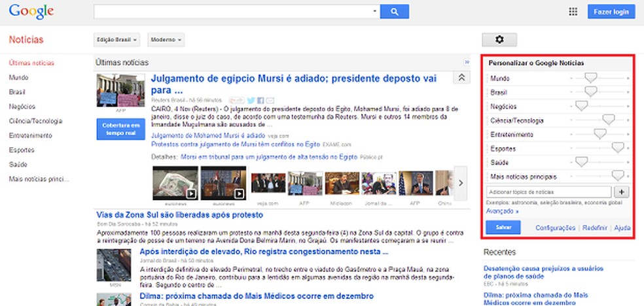644x306 pixels.
Task: Open the veja.com carousel thumbnail
Action: (268, 183)
